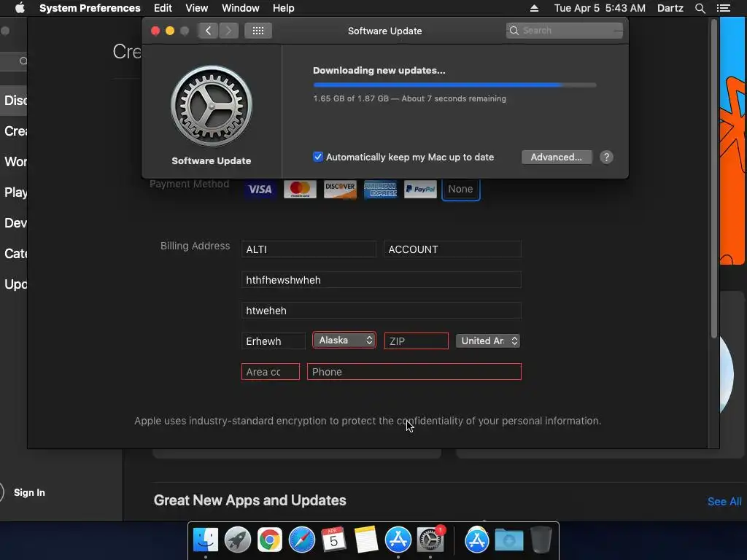Image resolution: width=747 pixels, height=560 pixels.
Task: Click the Area code field
Action: 271,371
